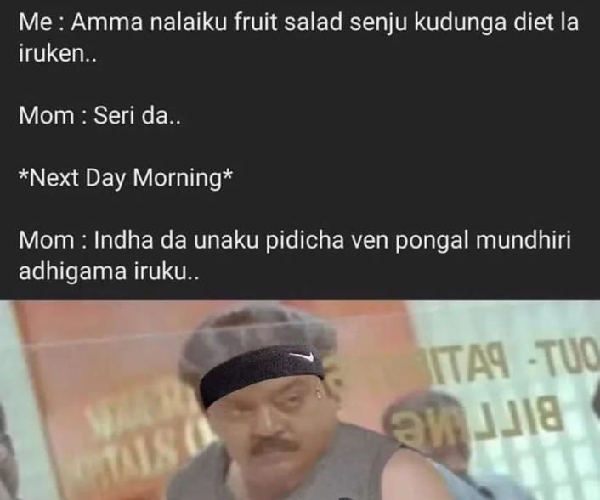Click the word 'iruken..' on the second line
600x500 pixels.
(58, 54)
